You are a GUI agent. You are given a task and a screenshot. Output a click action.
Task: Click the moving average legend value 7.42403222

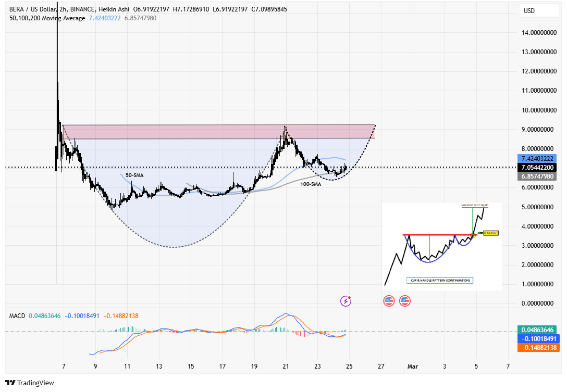105,18
